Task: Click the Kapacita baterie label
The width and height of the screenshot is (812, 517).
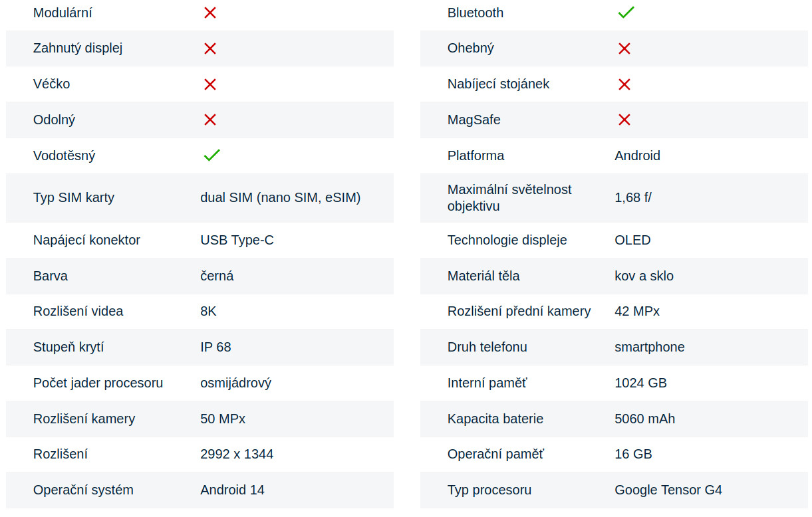Action: click(495, 419)
